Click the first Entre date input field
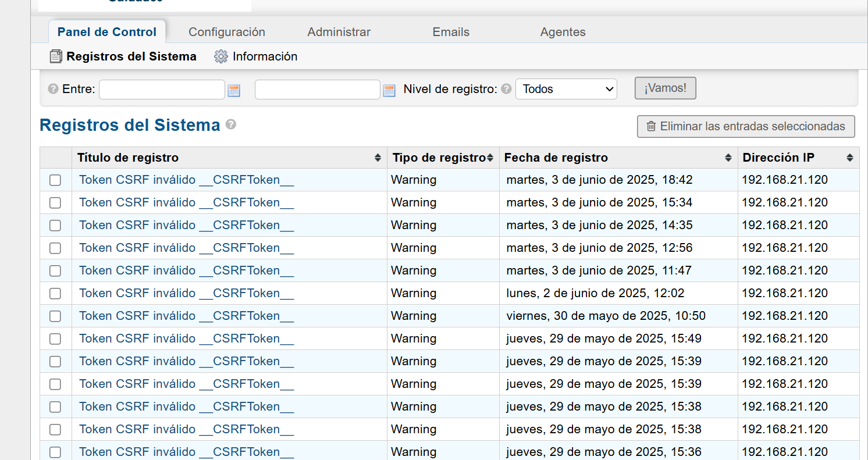868x460 pixels. 162,90
